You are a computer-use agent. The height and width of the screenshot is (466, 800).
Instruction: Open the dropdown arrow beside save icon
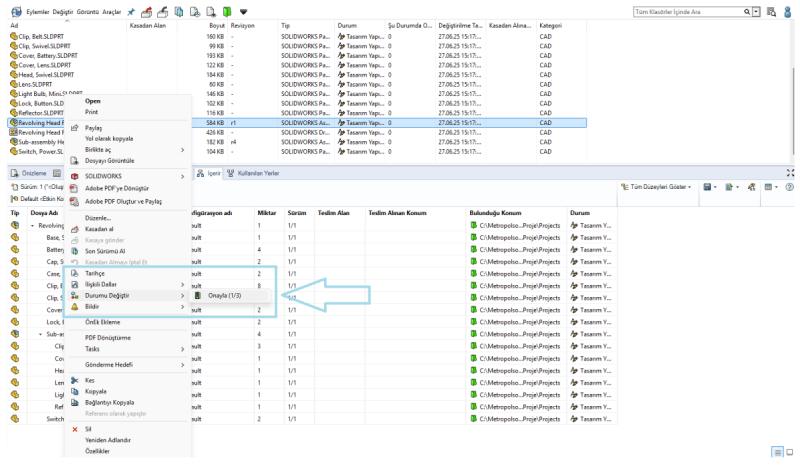click(715, 187)
